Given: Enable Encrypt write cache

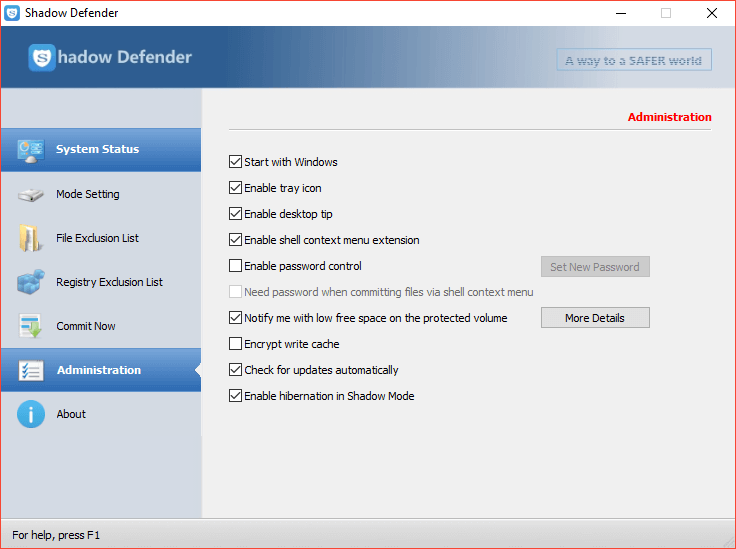Looking at the screenshot, I should [x=236, y=344].
